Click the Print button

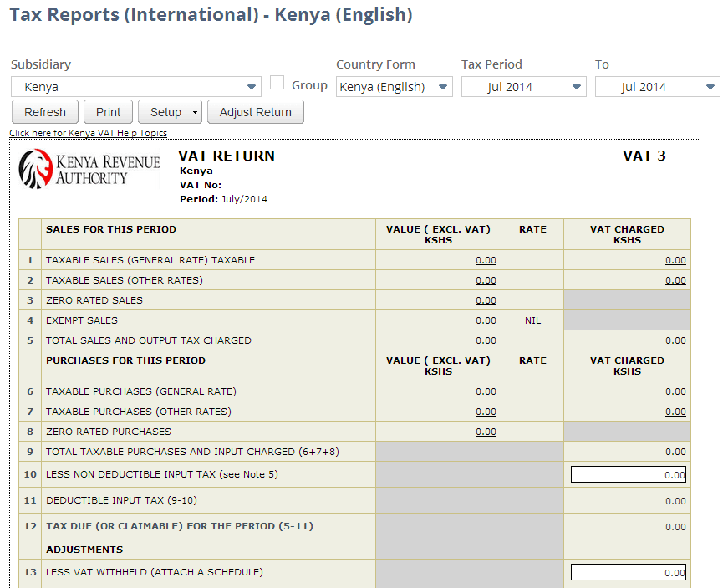[107, 111]
